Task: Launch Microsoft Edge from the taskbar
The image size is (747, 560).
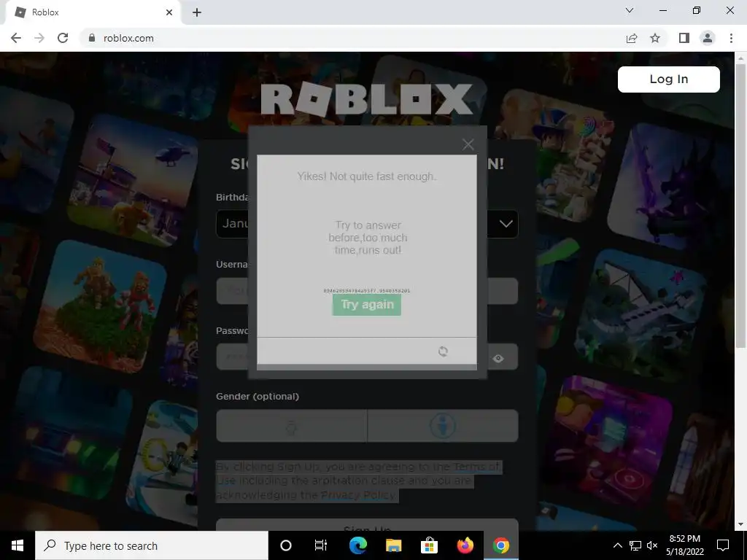Action: click(x=357, y=545)
